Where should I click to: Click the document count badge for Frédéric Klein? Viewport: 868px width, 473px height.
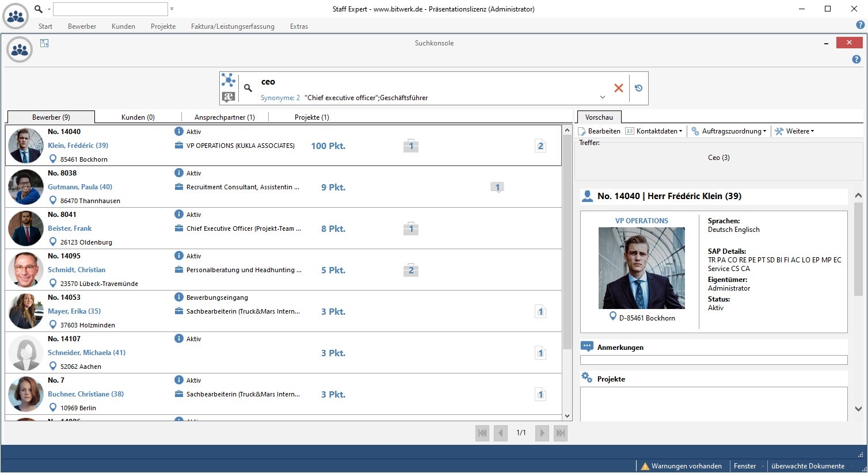[540, 146]
